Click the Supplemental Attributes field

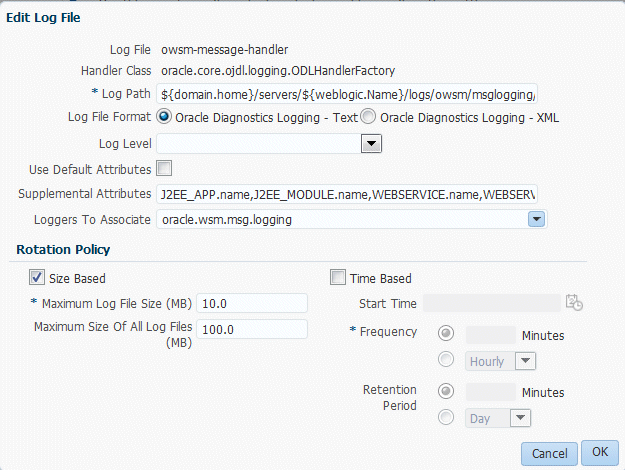coord(347,195)
